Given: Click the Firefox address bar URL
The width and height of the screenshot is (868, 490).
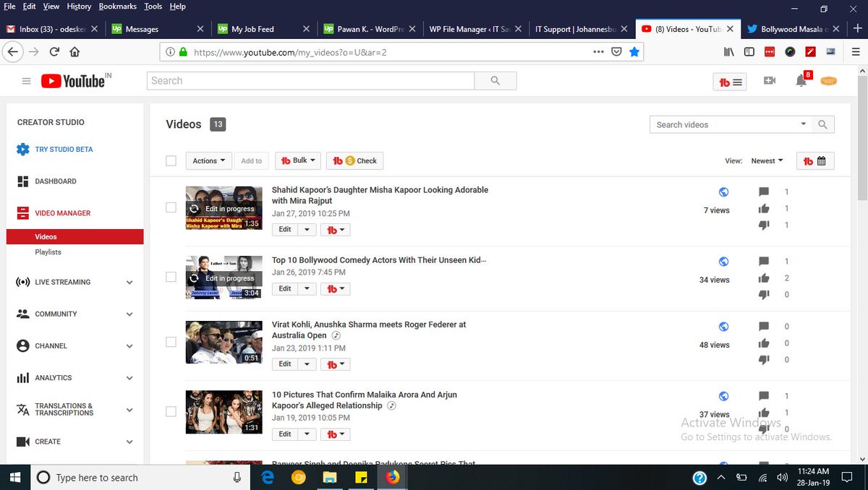Looking at the screenshot, I should coord(289,52).
